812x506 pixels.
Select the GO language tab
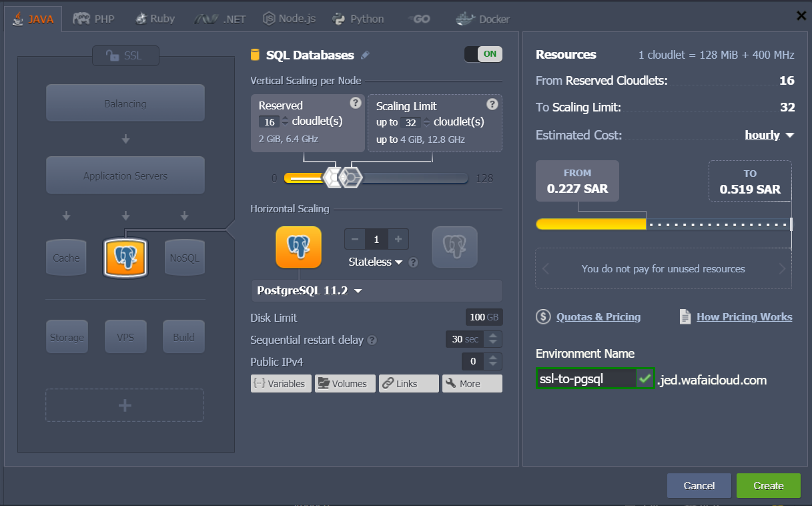click(x=419, y=19)
